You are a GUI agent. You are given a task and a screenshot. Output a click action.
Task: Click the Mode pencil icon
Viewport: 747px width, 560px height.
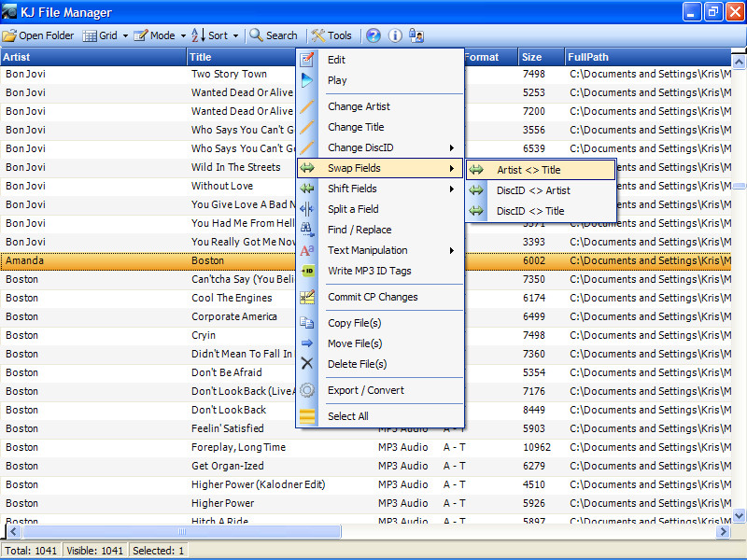[x=141, y=35]
